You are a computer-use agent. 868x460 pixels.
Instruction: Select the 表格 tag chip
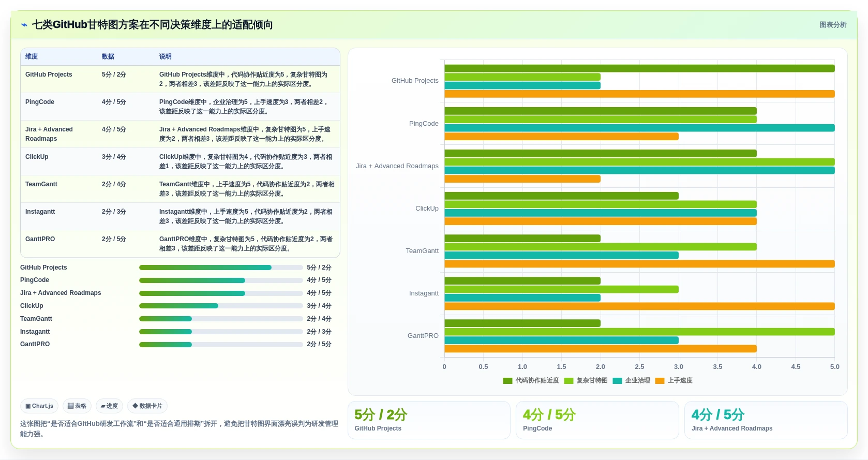tap(77, 406)
